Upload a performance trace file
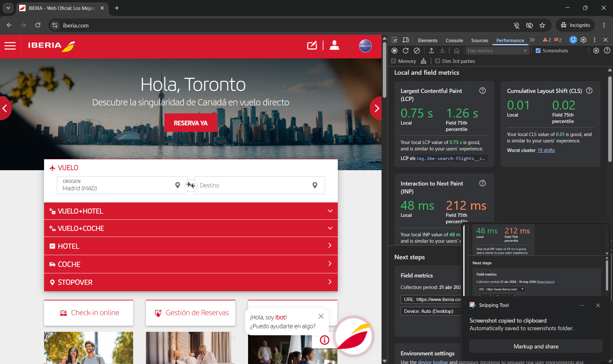 [x=431, y=50]
